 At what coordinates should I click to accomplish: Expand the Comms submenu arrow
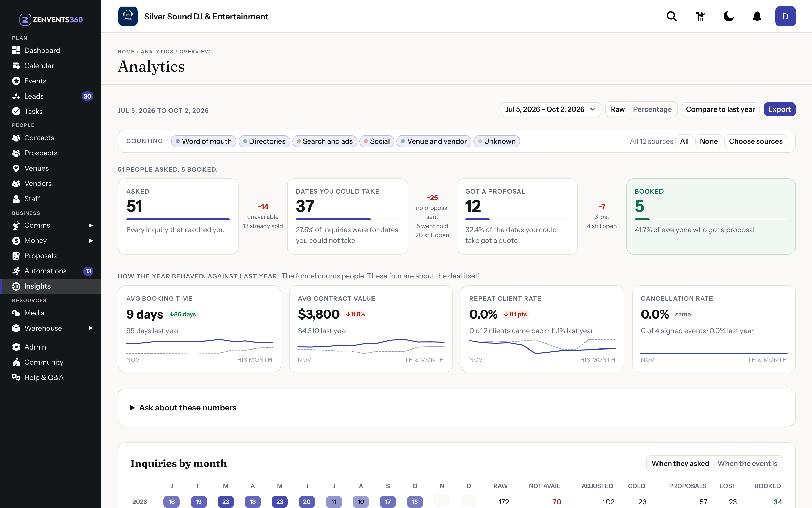pyautogui.click(x=91, y=226)
